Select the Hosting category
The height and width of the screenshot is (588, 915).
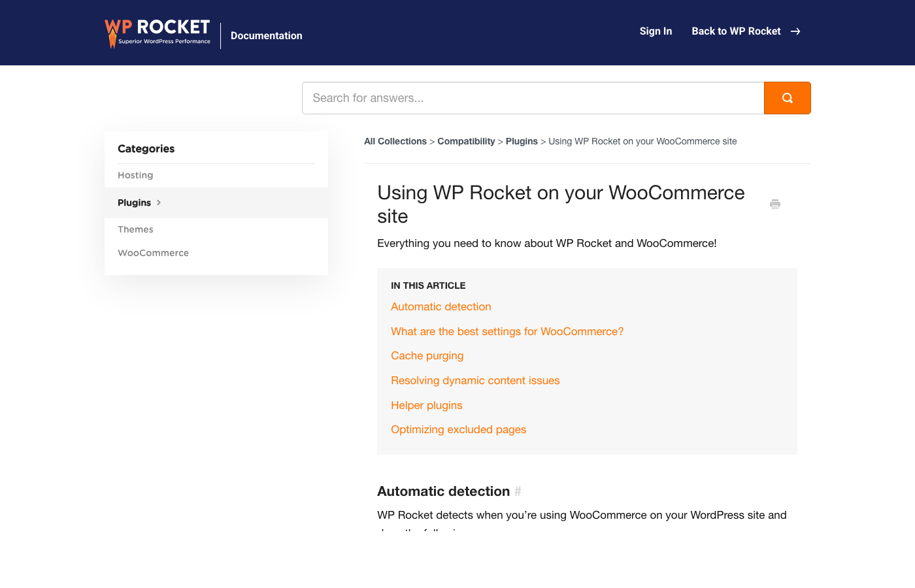coord(135,175)
